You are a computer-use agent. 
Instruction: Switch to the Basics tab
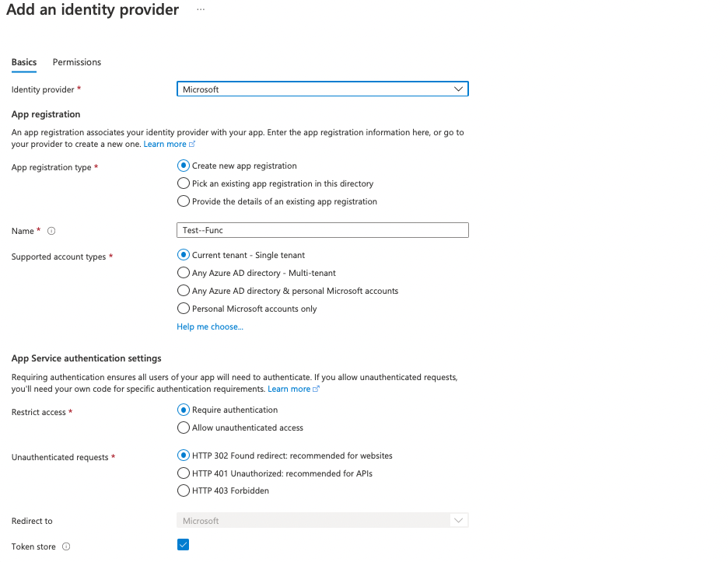pyautogui.click(x=23, y=62)
